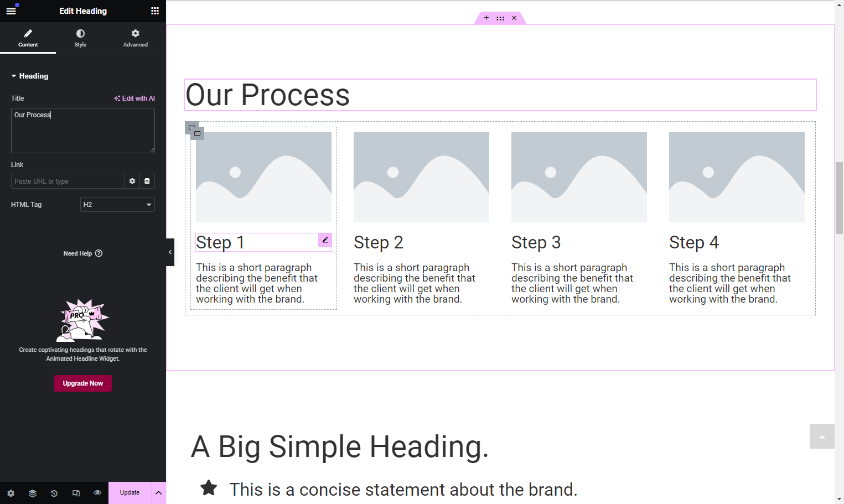Viewport: 844px width, 504px height.
Task: Open the Navigator layers icon
Action: point(33,493)
